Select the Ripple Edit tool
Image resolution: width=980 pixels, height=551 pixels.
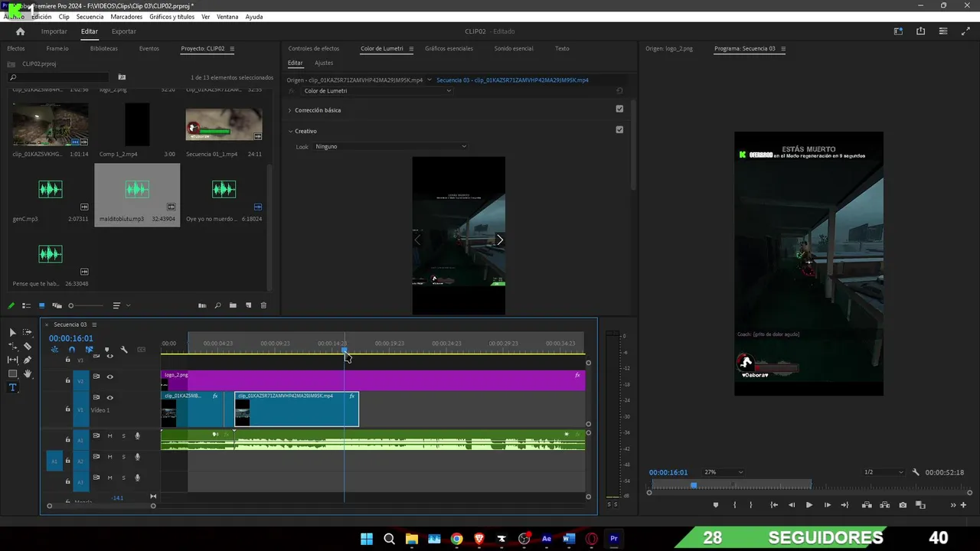point(12,346)
